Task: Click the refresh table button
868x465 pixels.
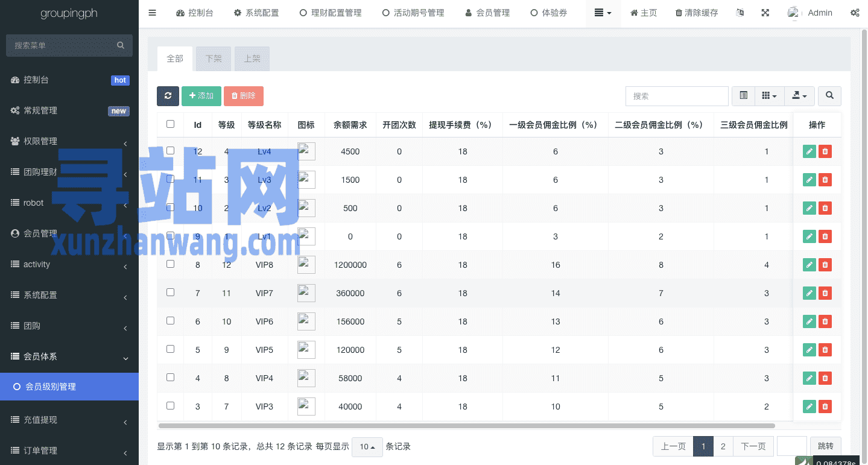Action: [168, 96]
